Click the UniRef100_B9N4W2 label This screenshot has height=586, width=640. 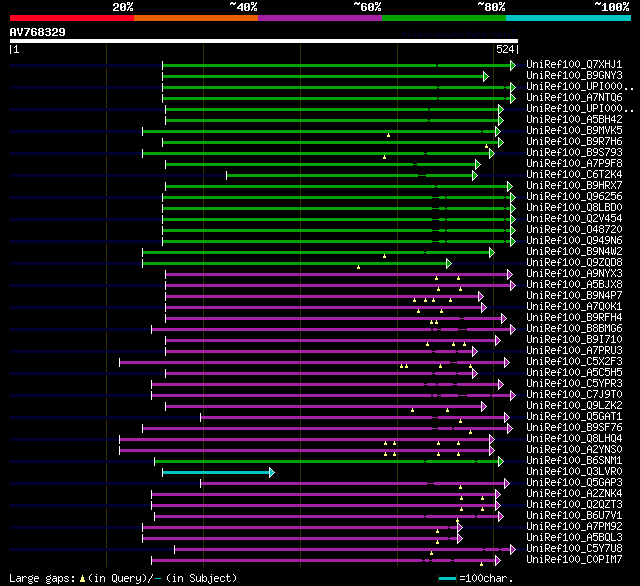click(574, 251)
